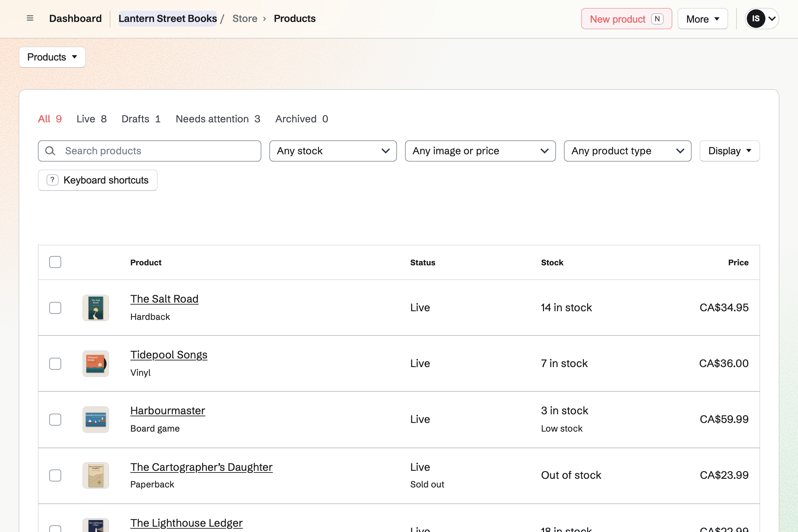
Task: Open The Lighthouse Ledger product link
Action: [187, 523]
